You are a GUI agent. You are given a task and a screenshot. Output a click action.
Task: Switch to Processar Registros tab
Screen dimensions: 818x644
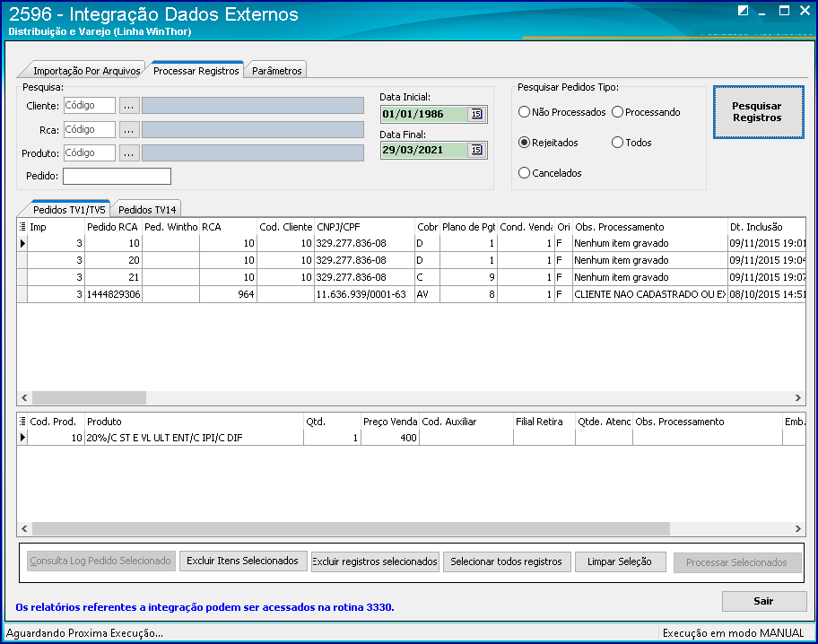coord(196,71)
